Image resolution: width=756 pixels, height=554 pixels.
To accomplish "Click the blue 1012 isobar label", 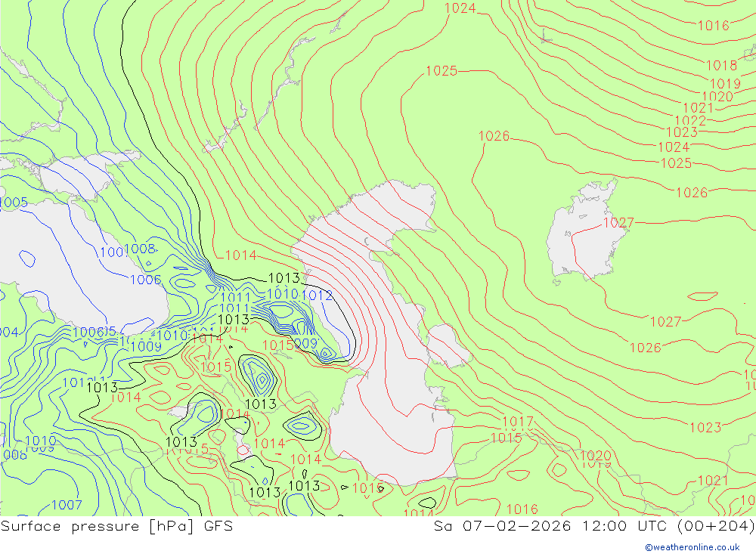I will (317, 295).
